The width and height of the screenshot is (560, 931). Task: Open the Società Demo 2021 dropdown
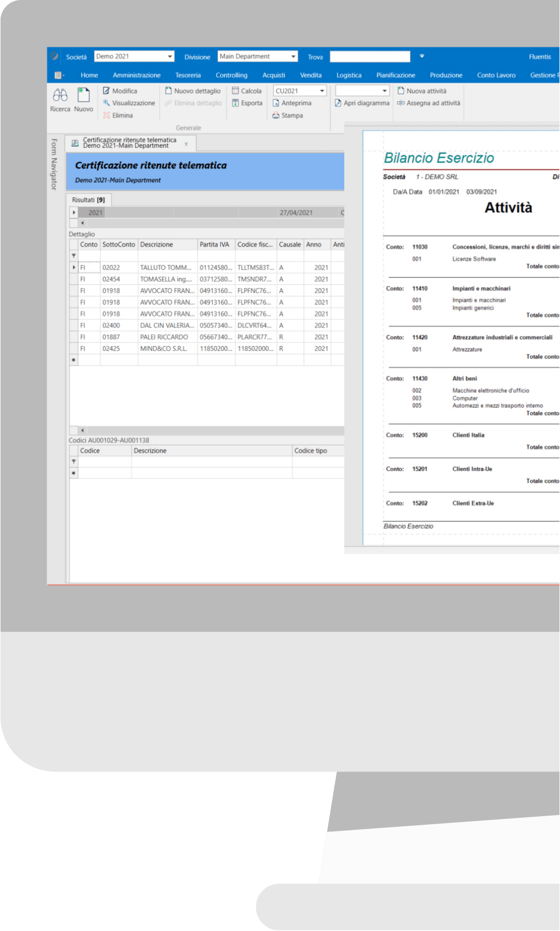tap(170, 56)
